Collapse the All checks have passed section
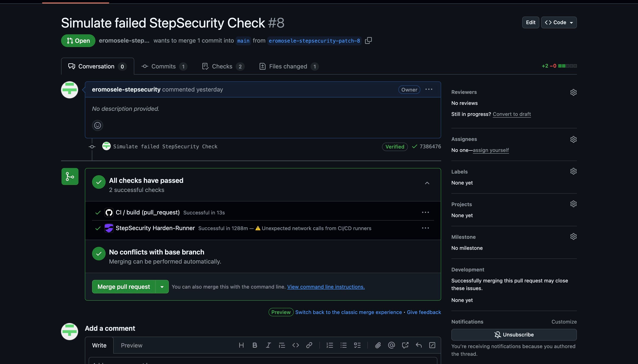The height and width of the screenshot is (364, 638). (x=427, y=183)
